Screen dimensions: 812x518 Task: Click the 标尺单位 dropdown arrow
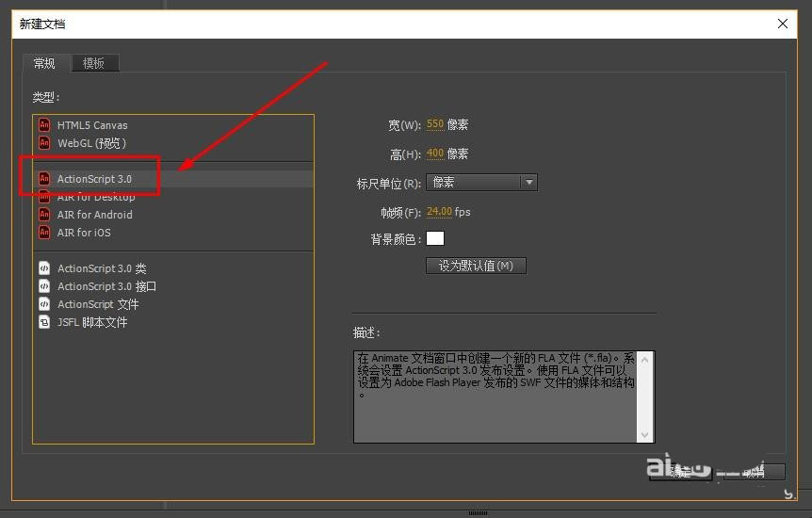pyautogui.click(x=528, y=183)
